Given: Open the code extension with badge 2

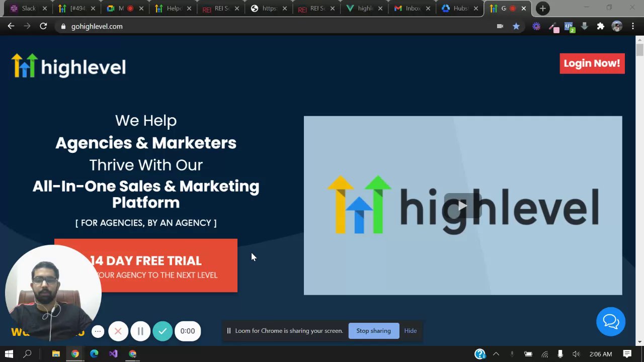Looking at the screenshot, I should pos(569,27).
